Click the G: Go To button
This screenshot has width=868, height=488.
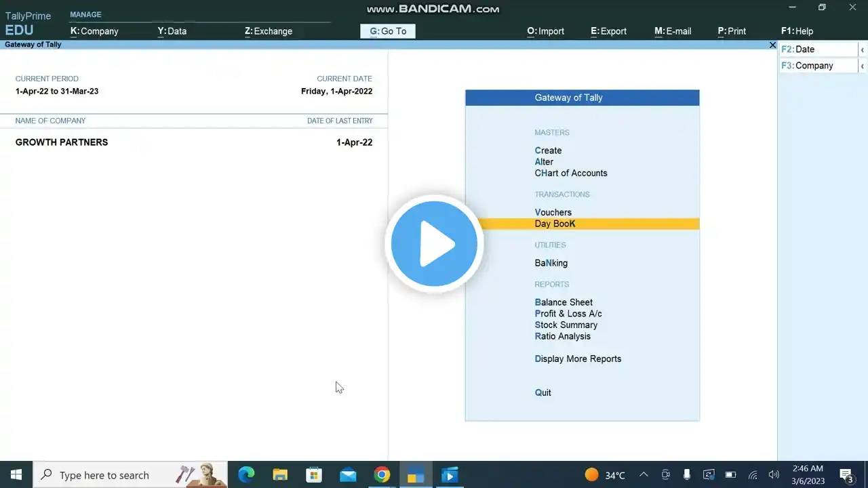388,31
